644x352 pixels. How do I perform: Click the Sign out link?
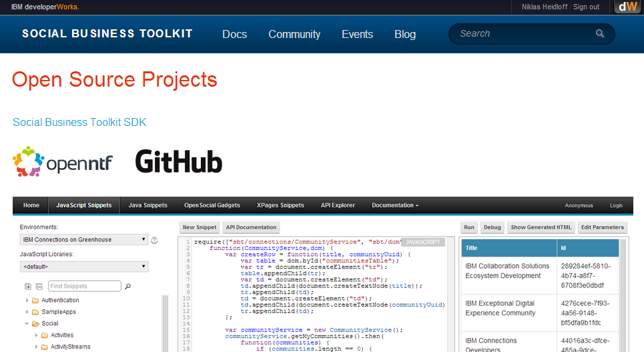point(586,7)
